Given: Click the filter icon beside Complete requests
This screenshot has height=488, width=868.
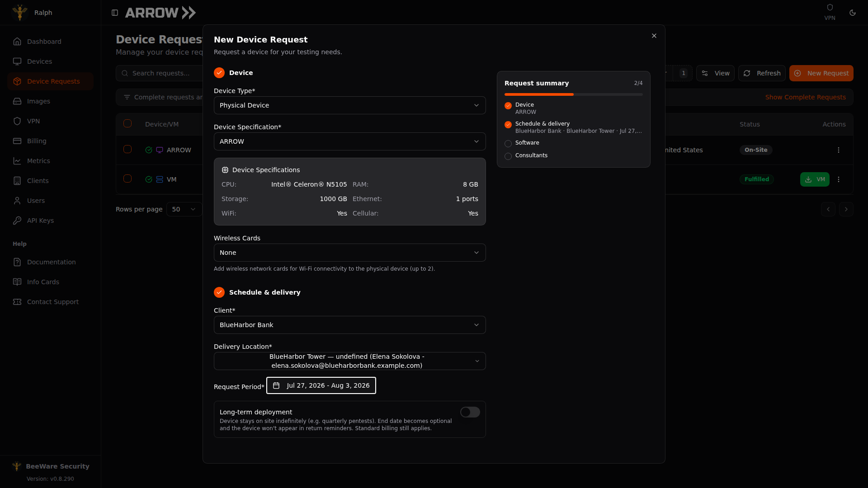Looking at the screenshot, I should click(x=127, y=97).
